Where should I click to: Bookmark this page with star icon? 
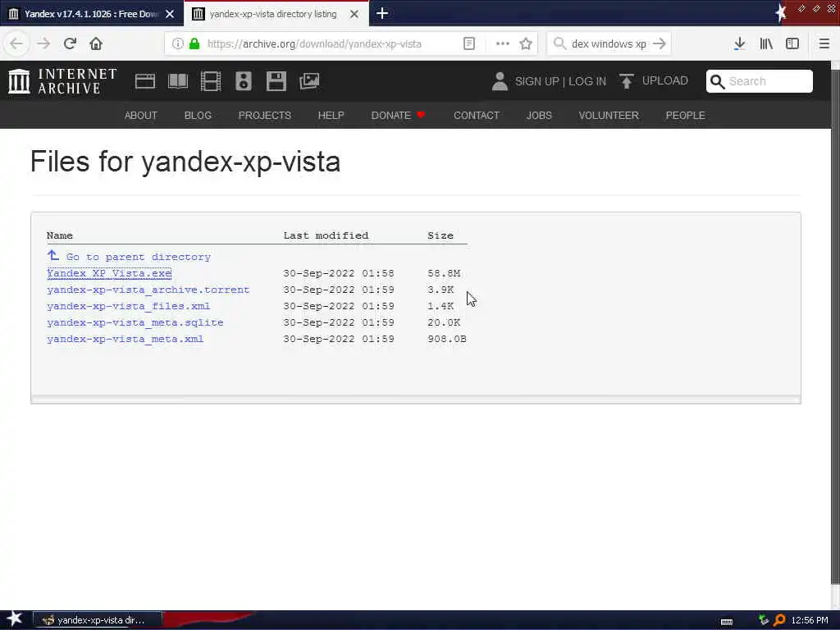point(526,44)
